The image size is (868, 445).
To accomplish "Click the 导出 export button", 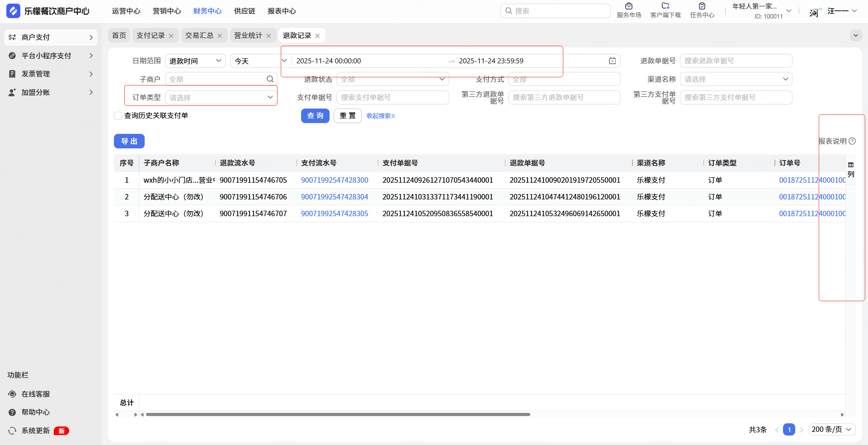I will pos(129,141).
